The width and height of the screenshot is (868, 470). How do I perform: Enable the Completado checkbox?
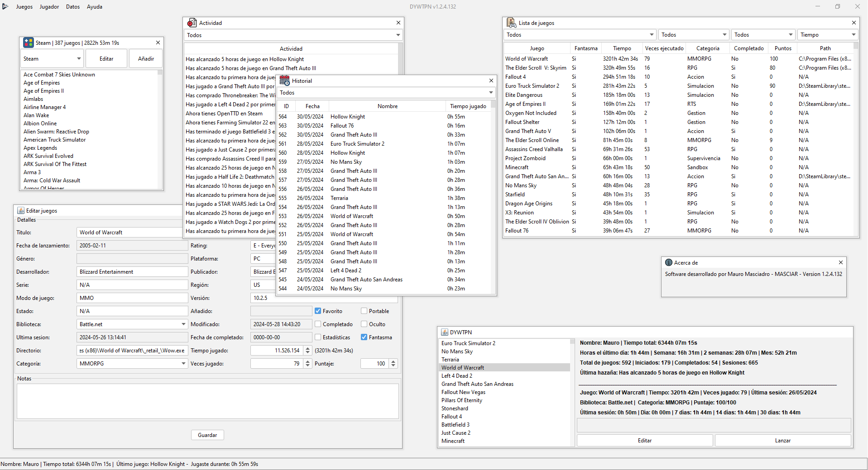click(x=318, y=324)
